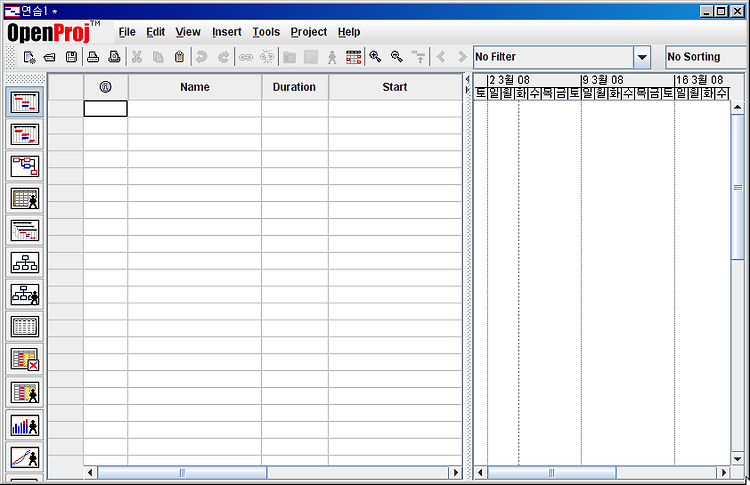
Task: Open calendar grid toolbar icon
Action: (x=353, y=57)
